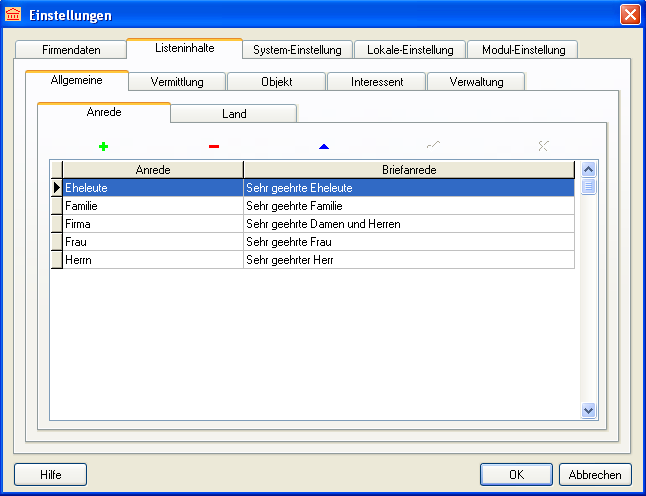The image size is (646, 496).
Task: Switch to the Firmendaten tab
Action: coord(71,50)
